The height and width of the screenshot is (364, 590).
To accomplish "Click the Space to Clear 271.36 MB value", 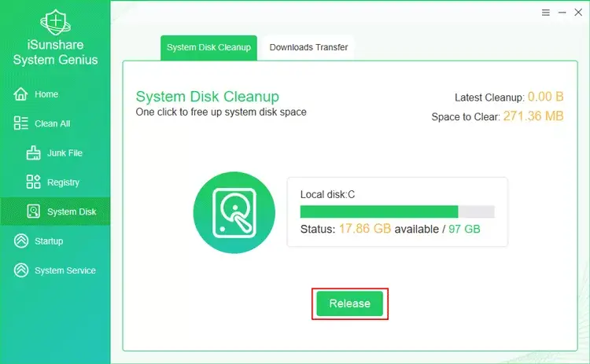I will coord(533,116).
